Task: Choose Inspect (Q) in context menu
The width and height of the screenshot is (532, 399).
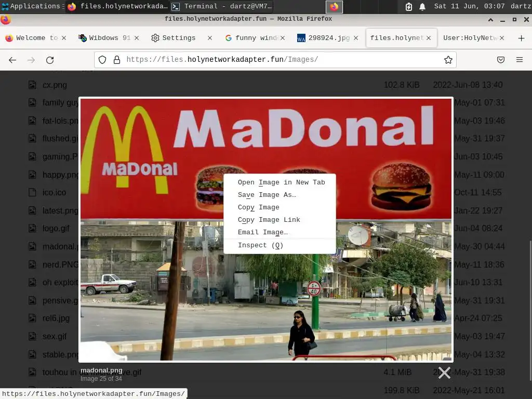Action: point(280,245)
